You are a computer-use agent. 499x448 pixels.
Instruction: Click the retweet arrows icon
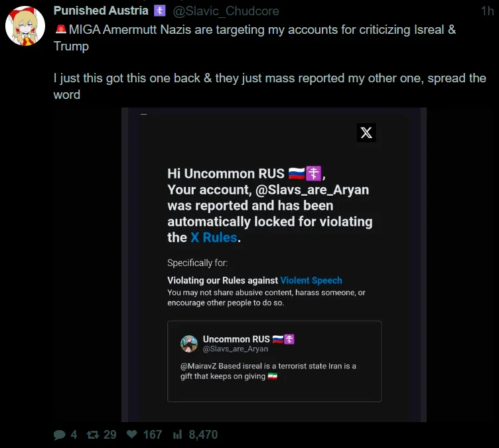tap(93, 435)
